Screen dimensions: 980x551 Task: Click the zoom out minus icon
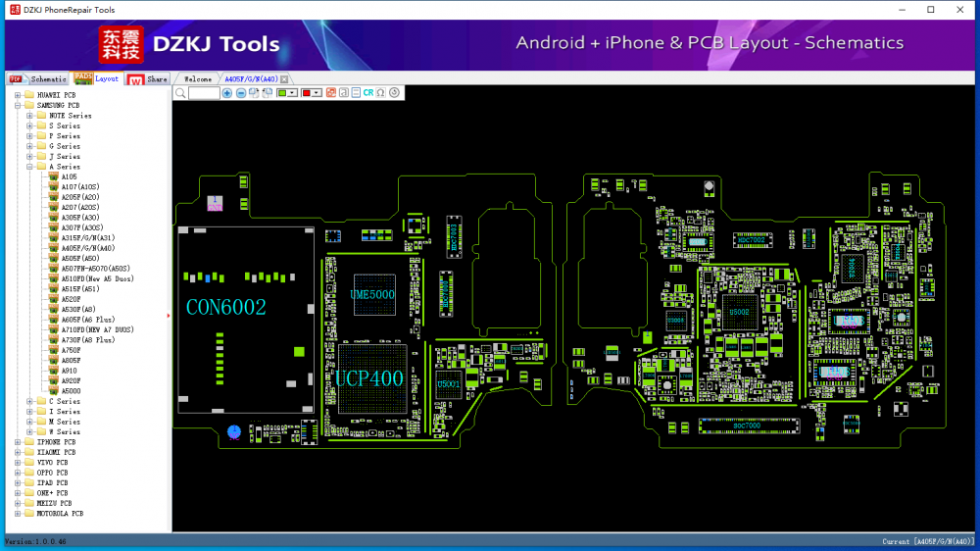pyautogui.click(x=241, y=92)
